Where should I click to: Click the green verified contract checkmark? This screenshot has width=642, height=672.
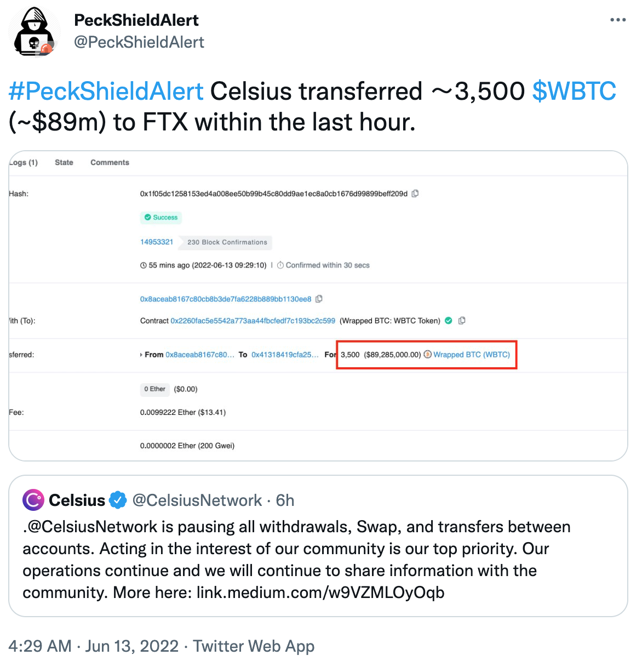(449, 321)
